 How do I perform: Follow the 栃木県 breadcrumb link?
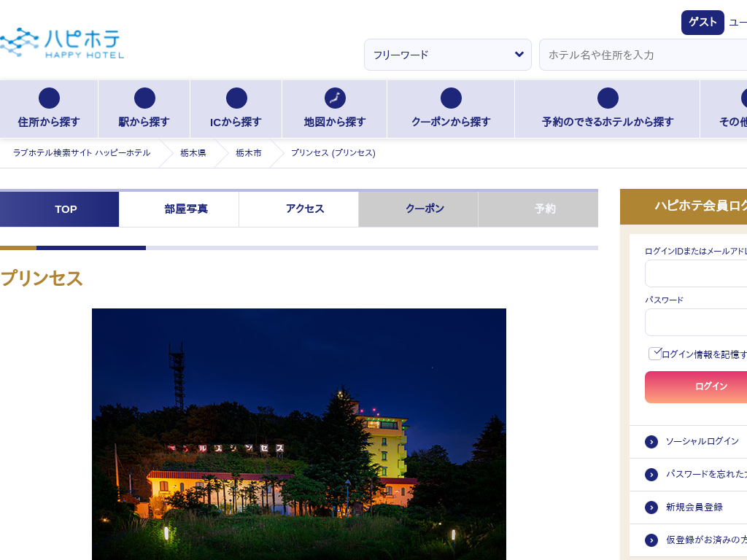[193, 153]
